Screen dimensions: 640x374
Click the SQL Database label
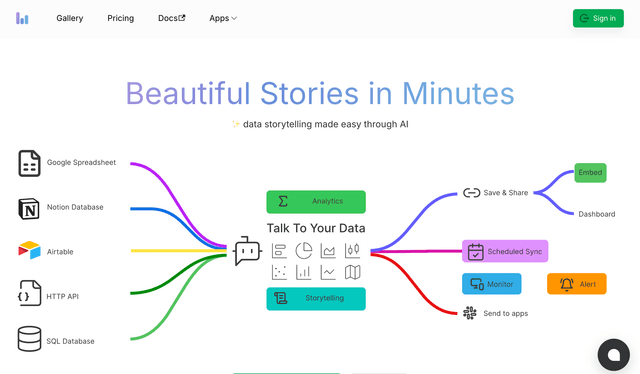(70, 341)
